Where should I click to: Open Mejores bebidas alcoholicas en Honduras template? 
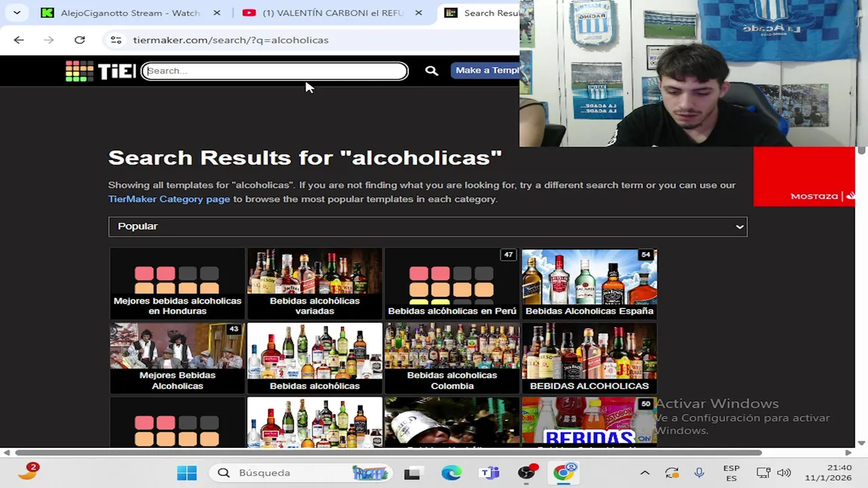point(177,283)
